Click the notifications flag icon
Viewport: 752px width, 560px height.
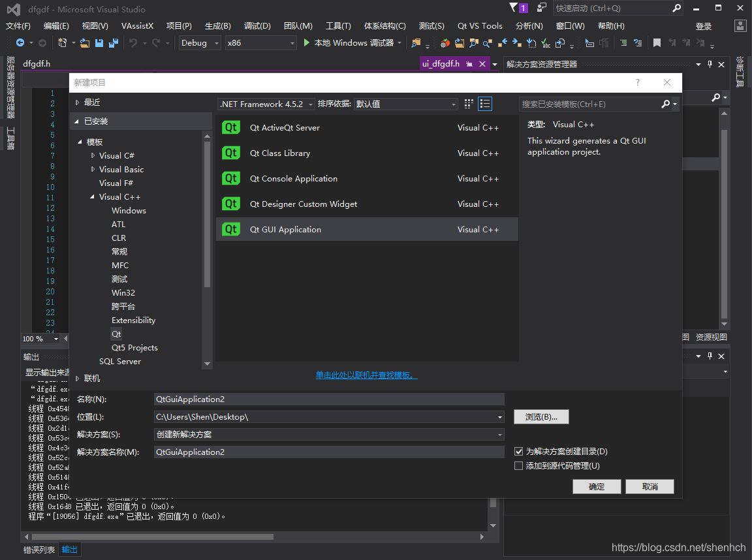(514, 8)
